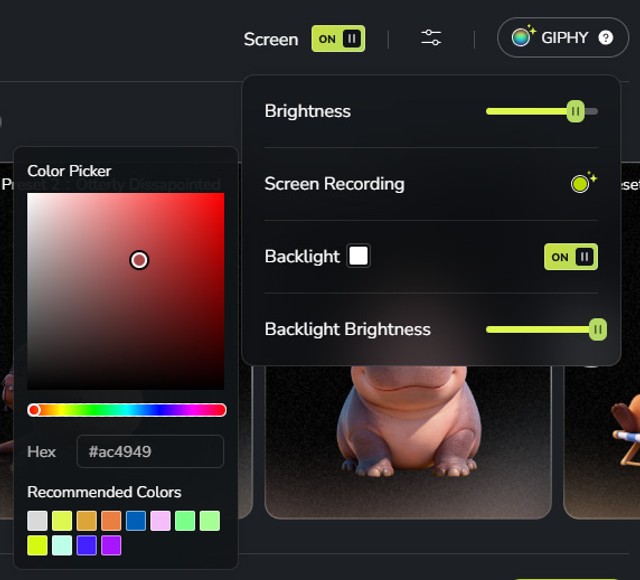
Task: Click the Brightness label
Action: (307, 111)
